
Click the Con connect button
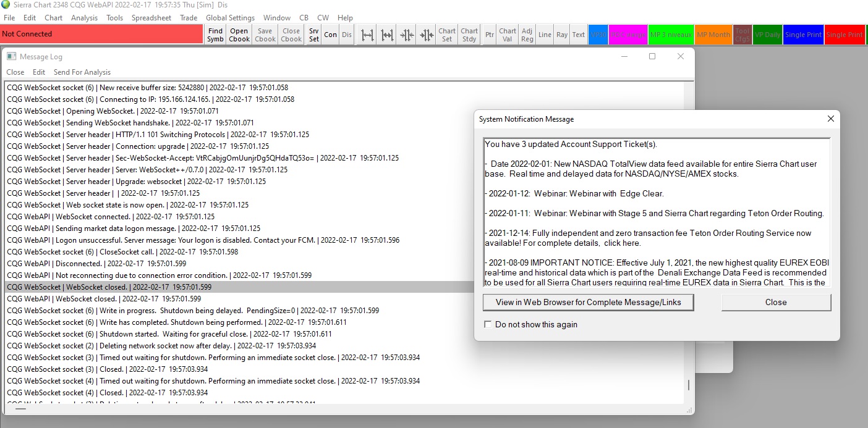coord(331,35)
